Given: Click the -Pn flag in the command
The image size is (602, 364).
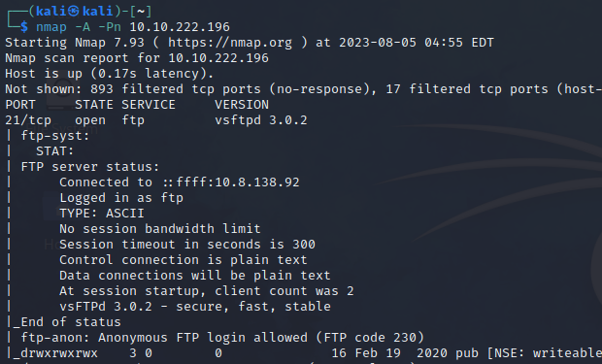Looking at the screenshot, I should click(x=110, y=27).
